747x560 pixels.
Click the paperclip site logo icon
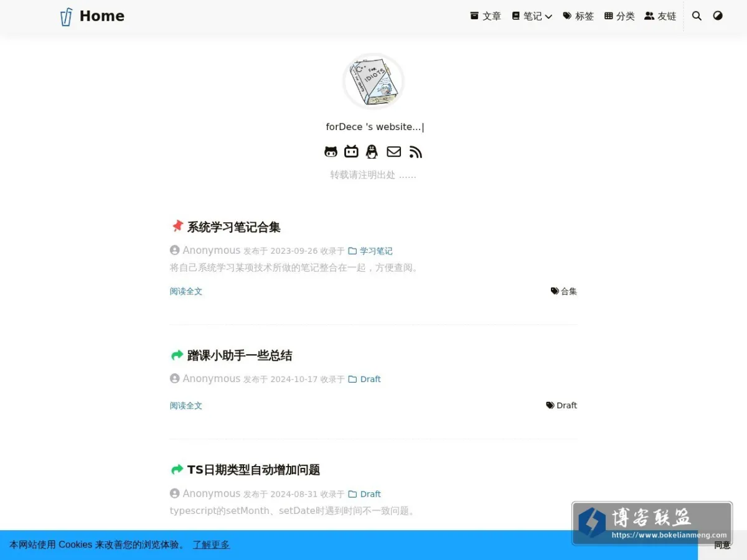pyautogui.click(x=67, y=17)
